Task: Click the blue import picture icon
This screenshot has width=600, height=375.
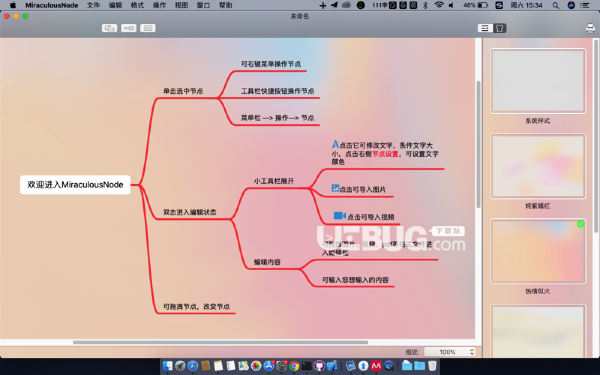Action: 335,188
